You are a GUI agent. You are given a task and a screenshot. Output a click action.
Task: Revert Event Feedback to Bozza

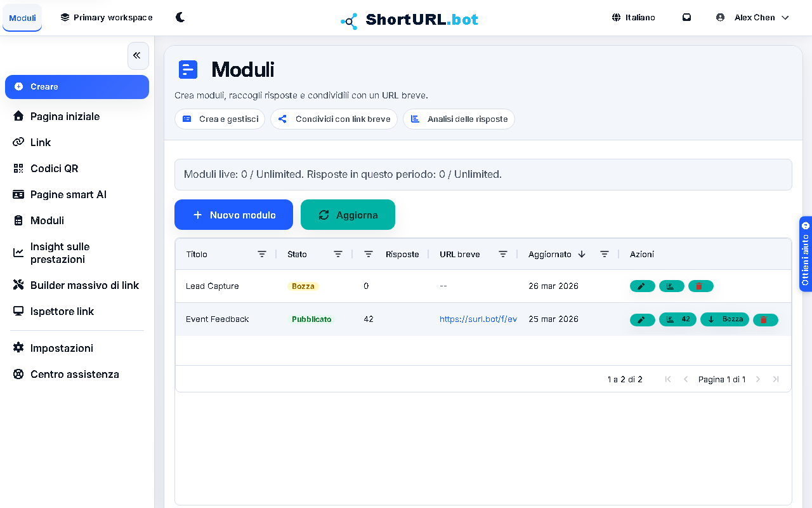coord(724,319)
